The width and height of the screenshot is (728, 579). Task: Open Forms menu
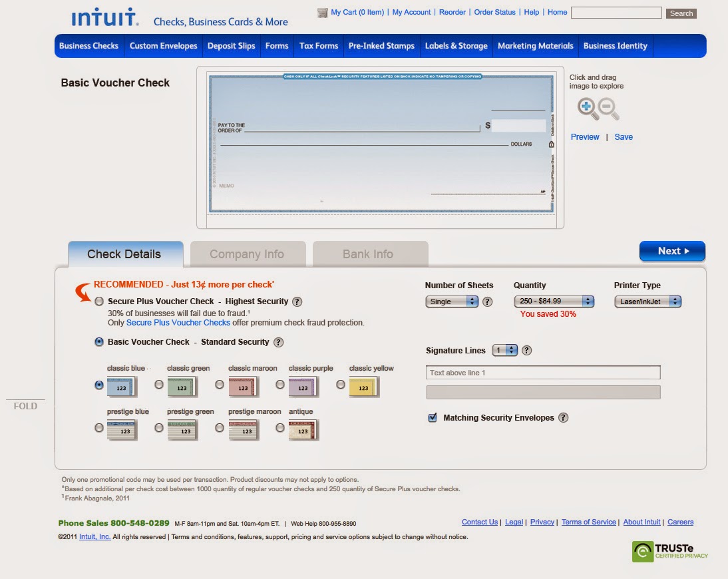pyautogui.click(x=277, y=46)
